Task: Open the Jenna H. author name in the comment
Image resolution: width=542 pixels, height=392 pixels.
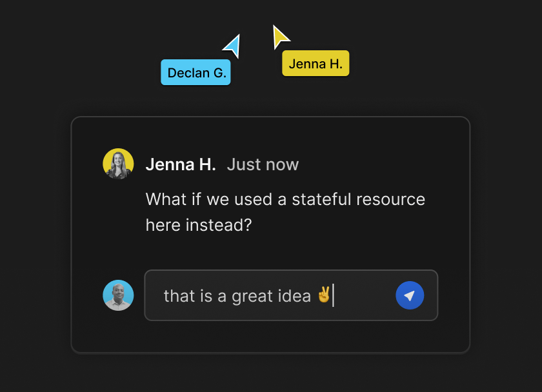Action: point(181,164)
